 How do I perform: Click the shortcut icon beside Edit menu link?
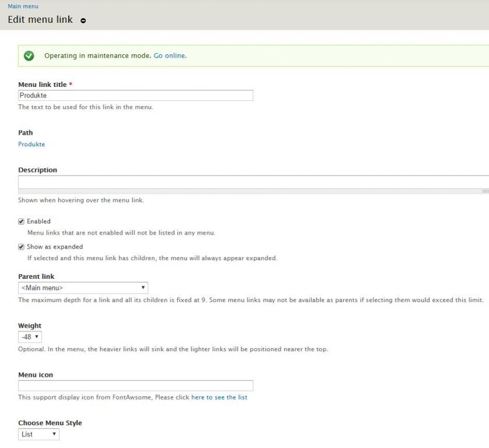[83, 20]
